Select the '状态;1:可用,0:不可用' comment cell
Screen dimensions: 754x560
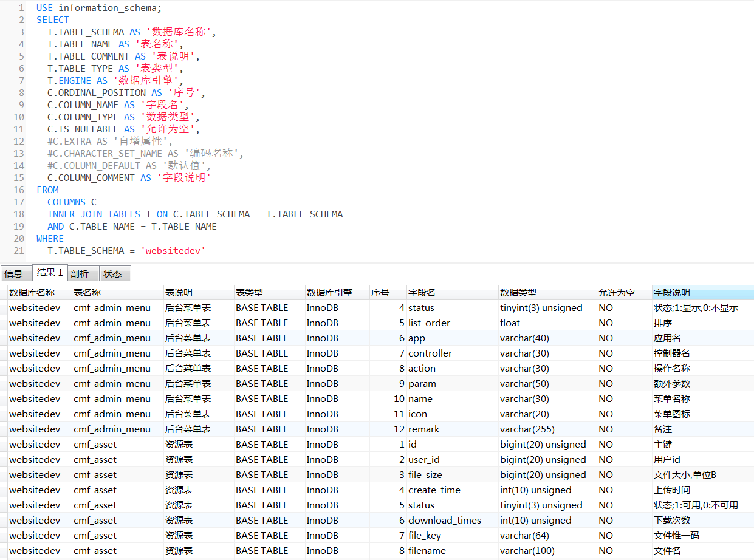pyautogui.click(x=702, y=505)
